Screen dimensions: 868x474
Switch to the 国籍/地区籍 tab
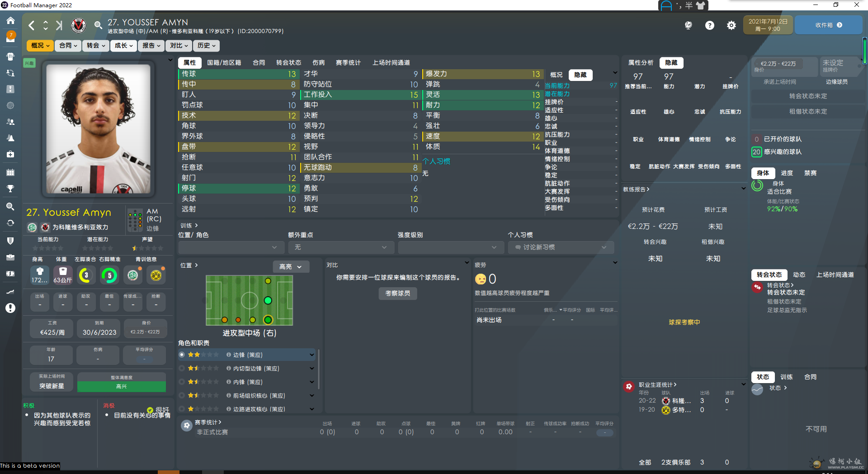pos(224,63)
